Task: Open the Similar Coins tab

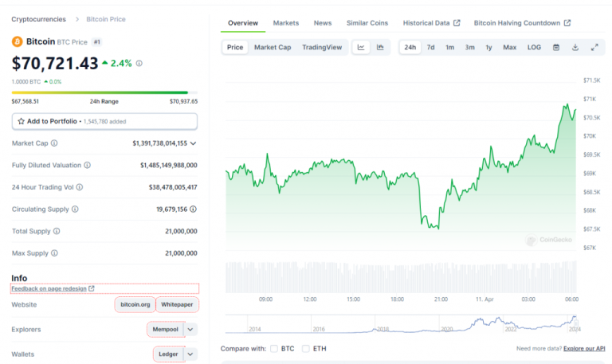Action: click(367, 23)
